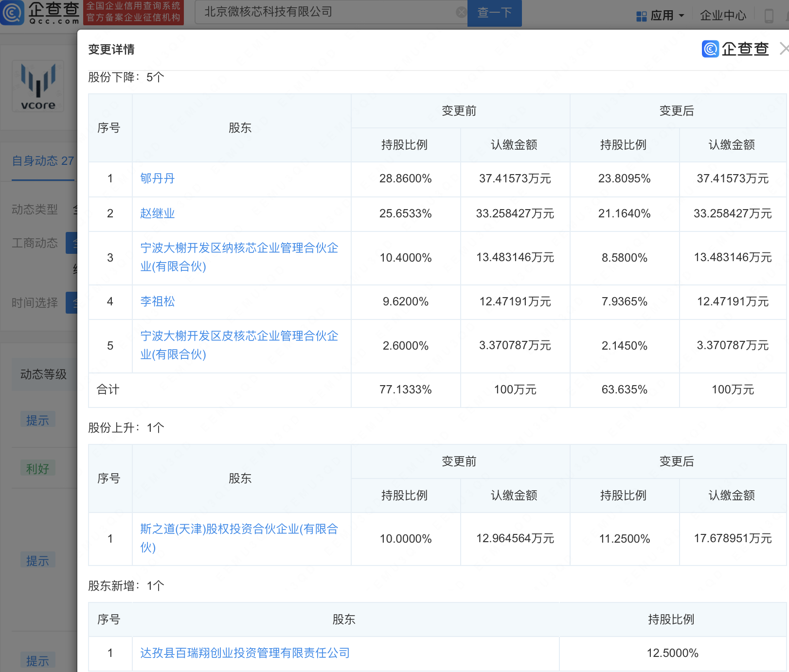Clear the search box text

point(461,12)
